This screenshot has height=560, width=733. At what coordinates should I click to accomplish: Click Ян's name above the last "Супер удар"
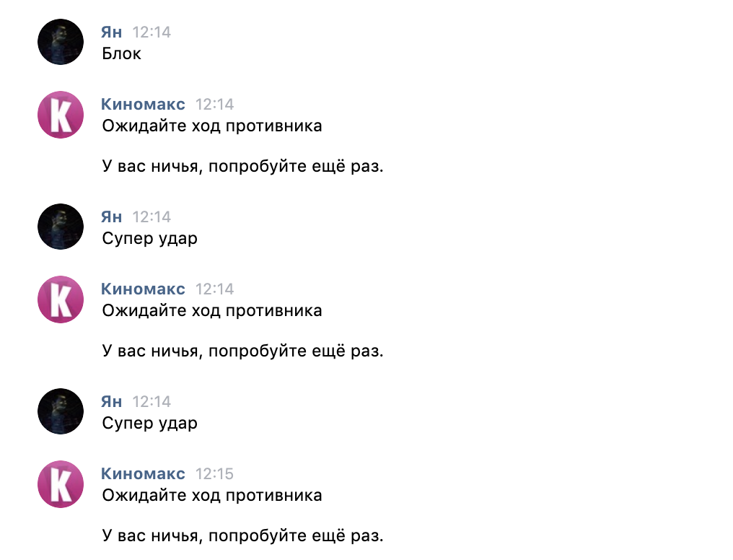[112, 402]
